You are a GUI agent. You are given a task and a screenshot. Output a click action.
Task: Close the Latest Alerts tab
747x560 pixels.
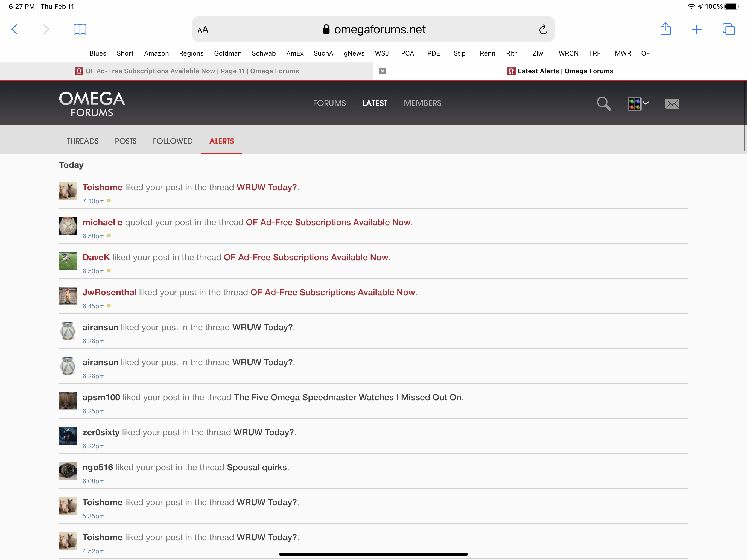[x=382, y=71]
